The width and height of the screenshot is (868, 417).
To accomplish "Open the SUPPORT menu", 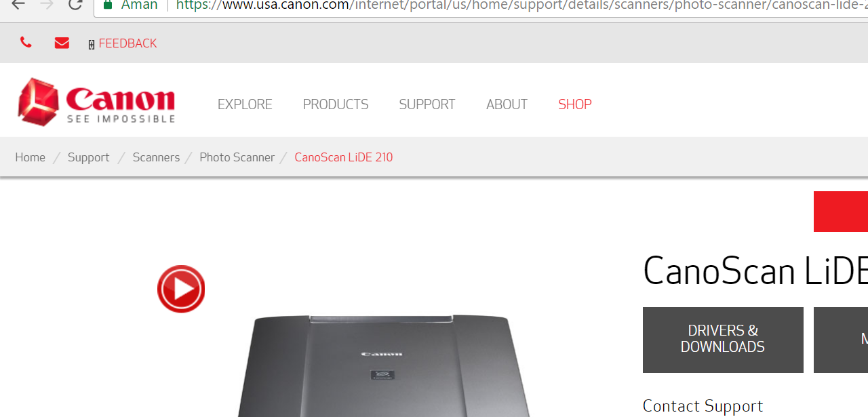I will (427, 104).
